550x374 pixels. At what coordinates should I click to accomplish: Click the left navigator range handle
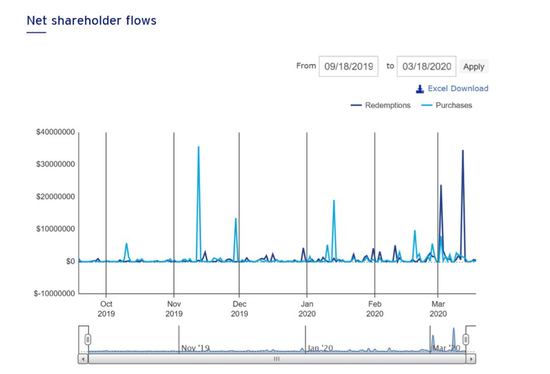[x=88, y=339]
